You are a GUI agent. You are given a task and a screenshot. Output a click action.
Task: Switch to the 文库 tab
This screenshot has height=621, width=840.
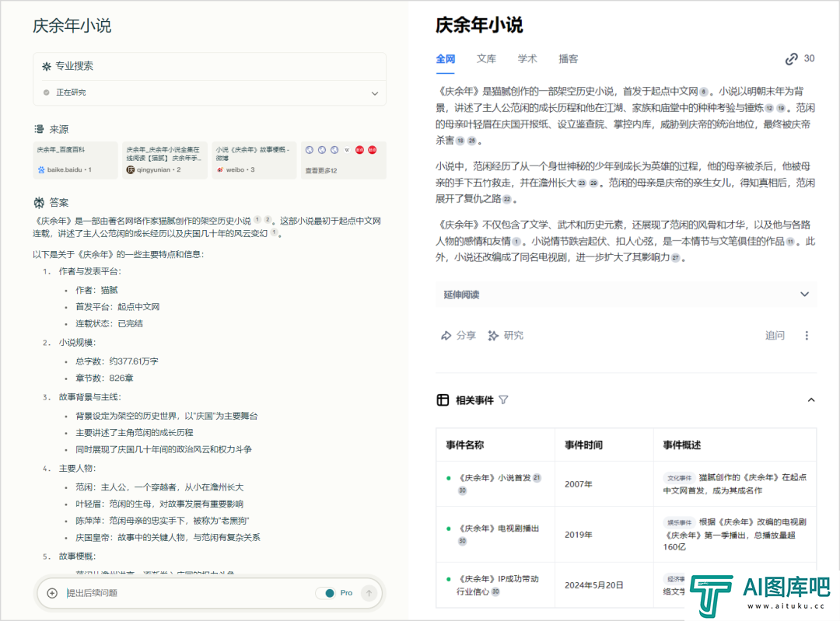[x=486, y=59]
